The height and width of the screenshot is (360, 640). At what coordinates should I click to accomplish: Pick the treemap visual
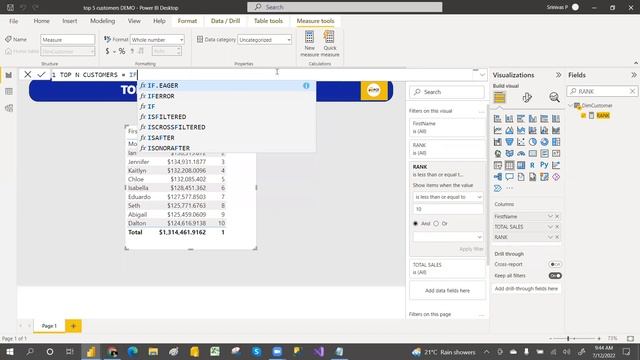pyautogui.click(x=556, y=142)
